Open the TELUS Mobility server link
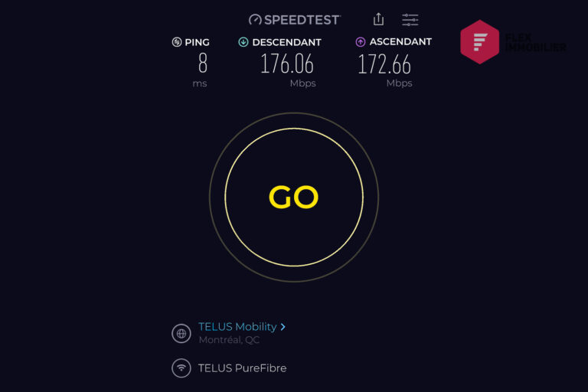 tap(237, 327)
